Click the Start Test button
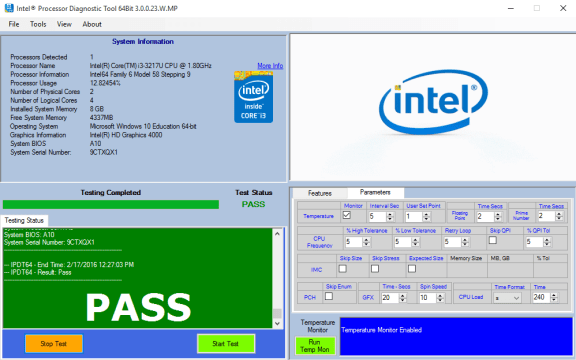576x360 pixels. click(x=226, y=344)
